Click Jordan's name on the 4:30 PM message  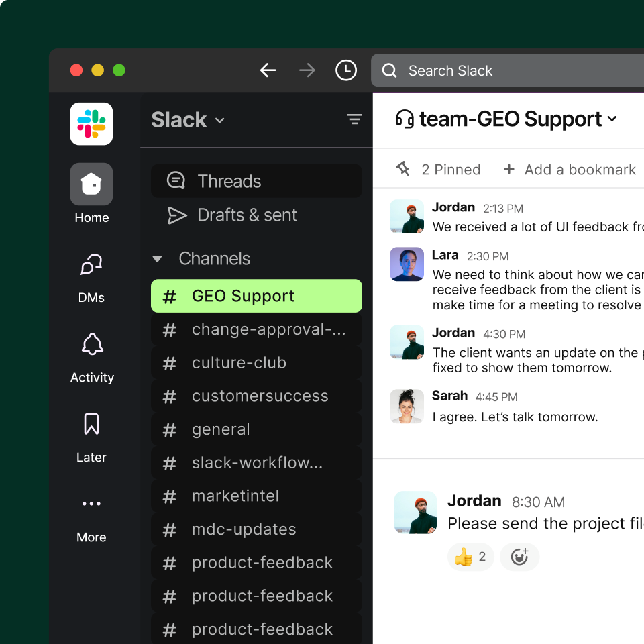pyautogui.click(x=453, y=333)
